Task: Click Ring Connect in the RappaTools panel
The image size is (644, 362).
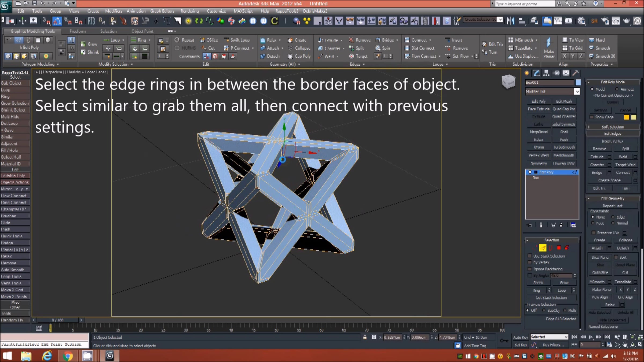Action: pos(14,202)
